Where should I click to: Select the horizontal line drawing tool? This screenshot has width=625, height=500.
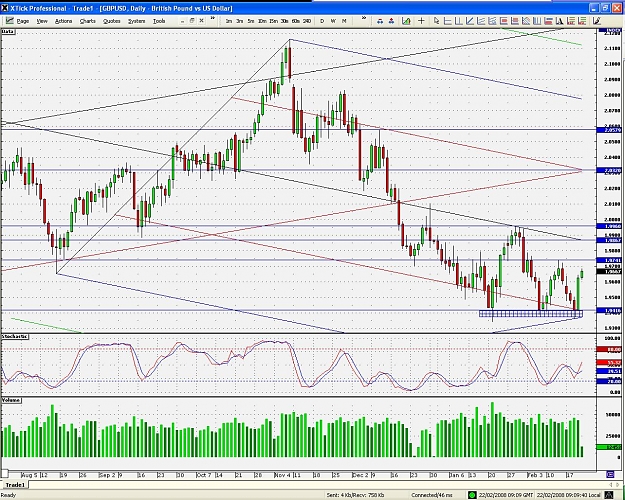[448, 21]
